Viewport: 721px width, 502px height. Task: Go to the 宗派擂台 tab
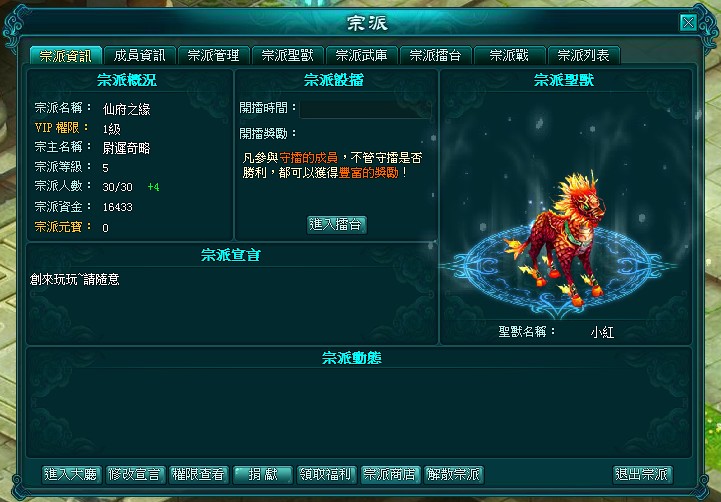[x=436, y=56]
